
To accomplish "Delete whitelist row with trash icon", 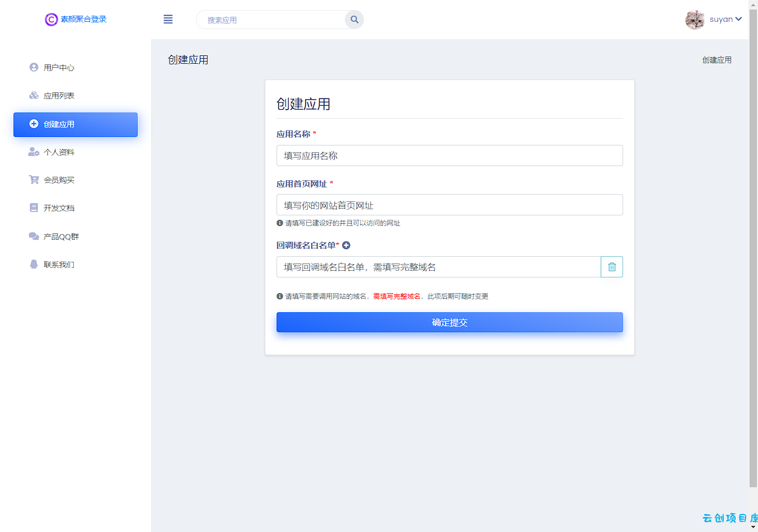I will (x=612, y=267).
